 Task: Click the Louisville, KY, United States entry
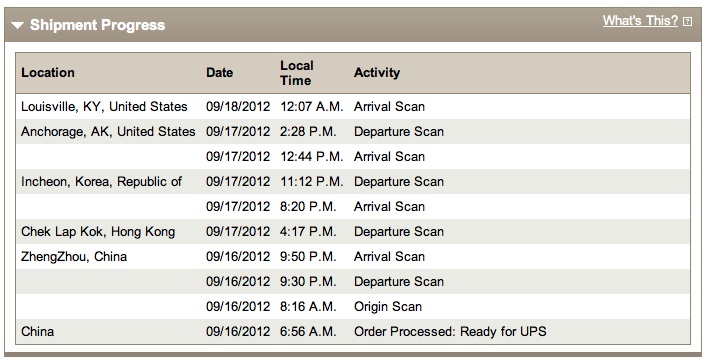point(104,107)
